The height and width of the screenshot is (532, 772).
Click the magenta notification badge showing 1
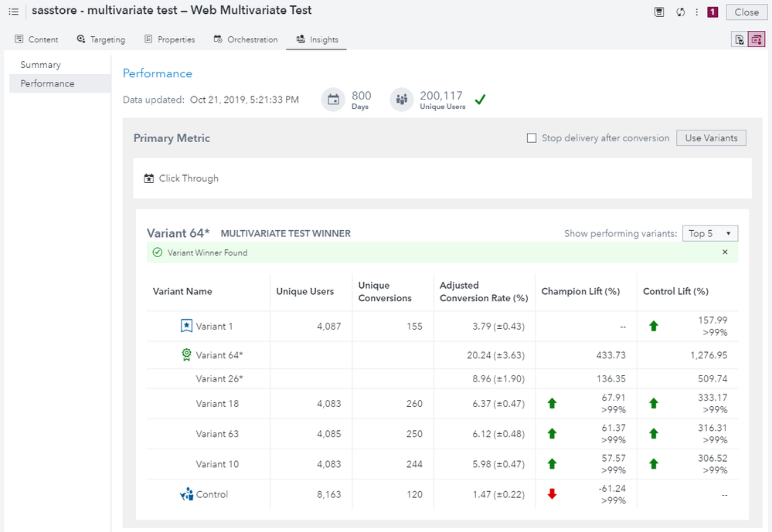(712, 12)
